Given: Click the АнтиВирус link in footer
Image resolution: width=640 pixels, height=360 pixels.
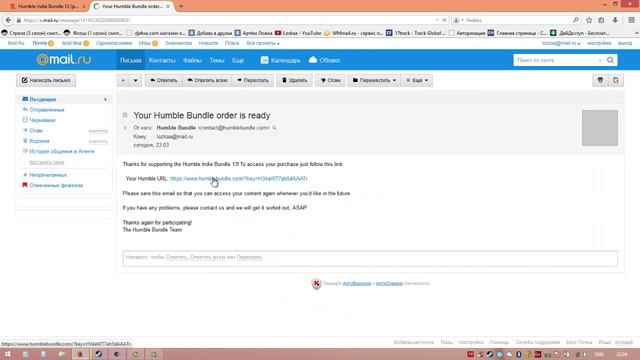Looking at the screenshot, I should 357,283.
